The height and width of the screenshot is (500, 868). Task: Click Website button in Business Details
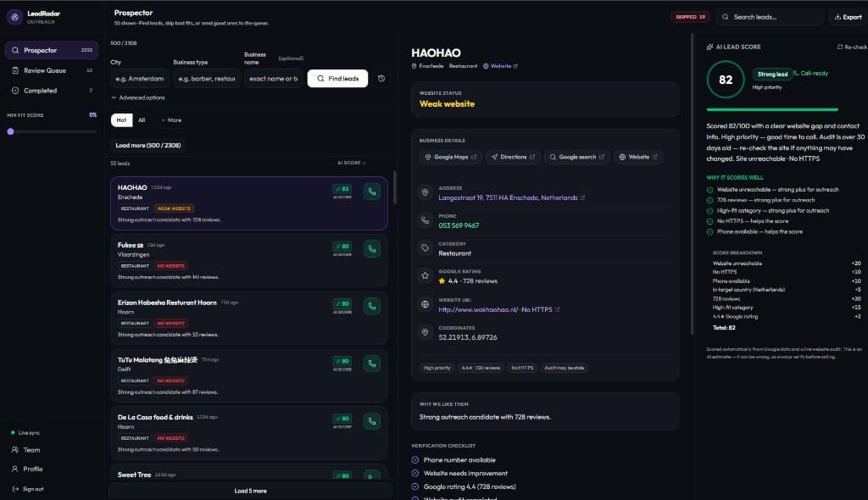click(x=637, y=157)
